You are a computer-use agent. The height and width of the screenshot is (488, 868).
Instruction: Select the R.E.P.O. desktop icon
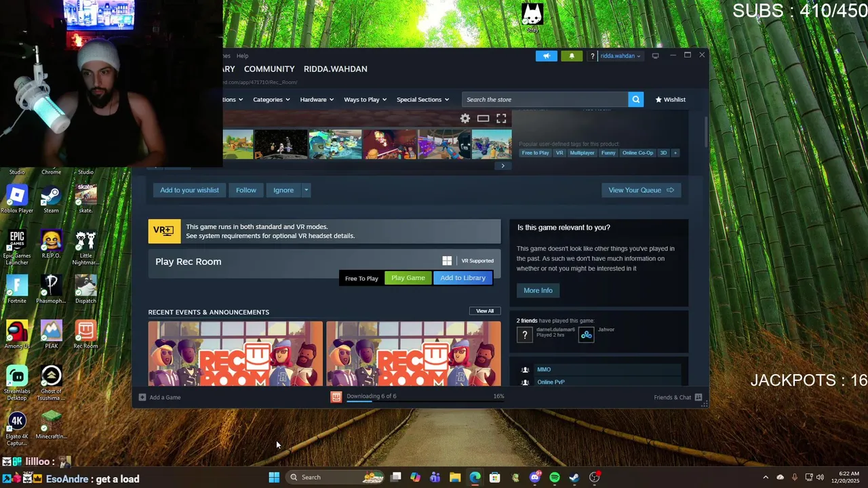(x=51, y=244)
